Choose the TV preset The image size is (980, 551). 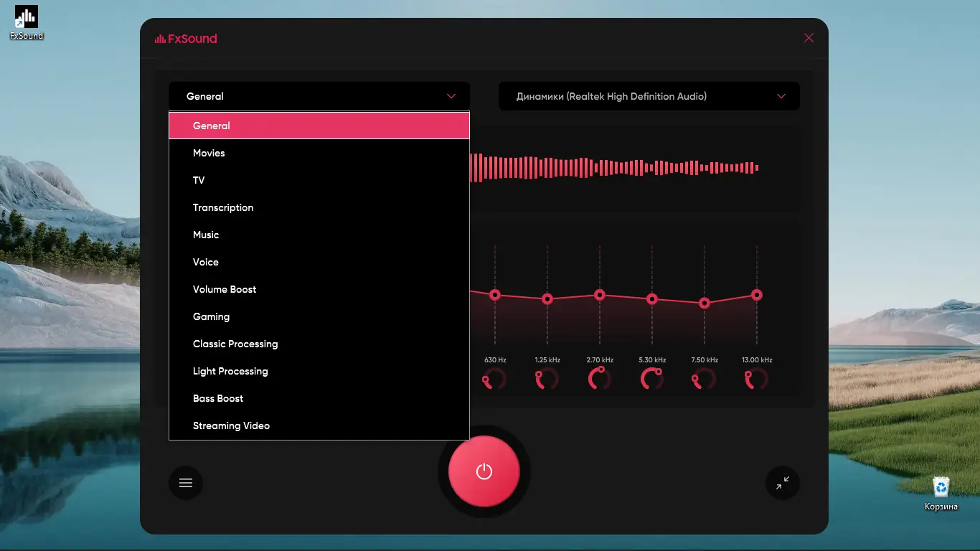click(x=319, y=180)
